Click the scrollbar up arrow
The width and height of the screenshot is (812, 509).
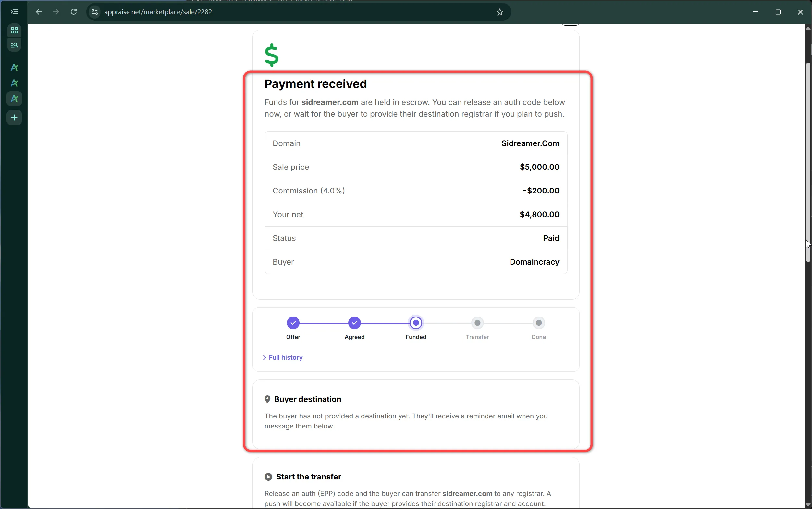pyautogui.click(x=808, y=28)
